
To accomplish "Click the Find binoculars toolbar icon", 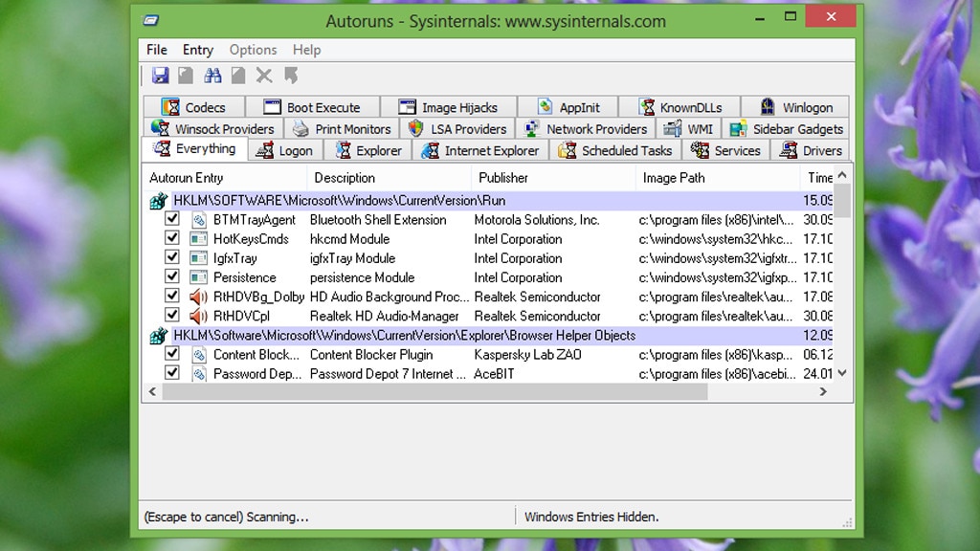I will tap(212, 76).
